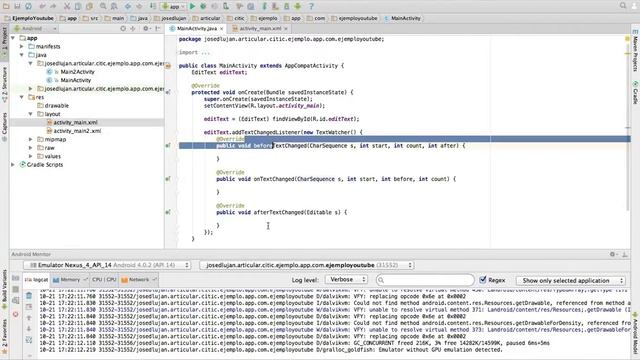Open Main2Activity class in tree
This screenshot has height=360, width=640.
tap(77, 72)
